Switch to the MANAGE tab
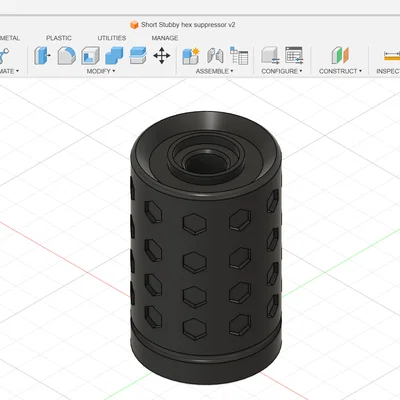 (165, 38)
